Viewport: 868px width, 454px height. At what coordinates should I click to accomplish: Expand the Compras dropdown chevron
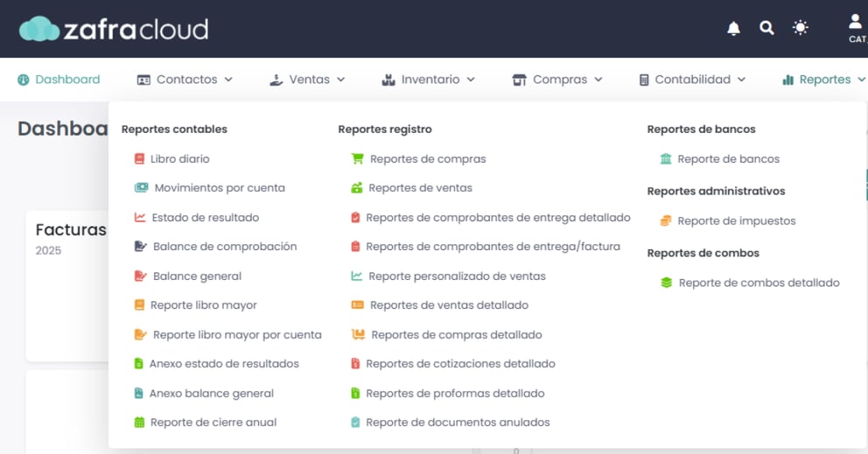[598, 80]
